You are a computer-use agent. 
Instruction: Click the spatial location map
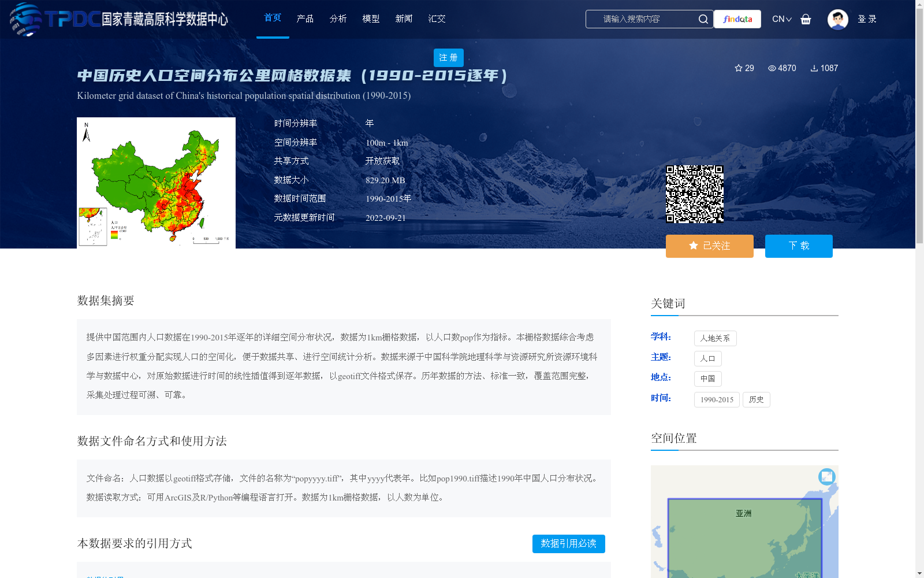point(744,521)
